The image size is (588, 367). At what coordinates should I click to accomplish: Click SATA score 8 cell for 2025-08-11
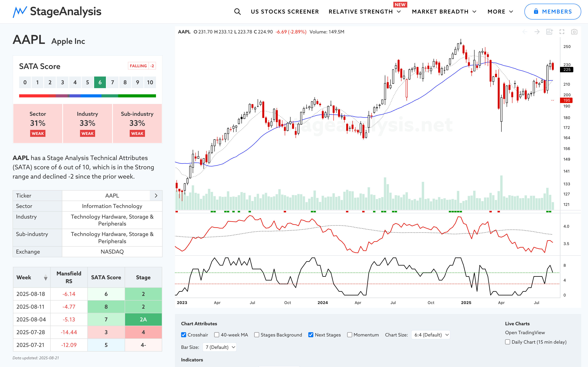pos(106,307)
